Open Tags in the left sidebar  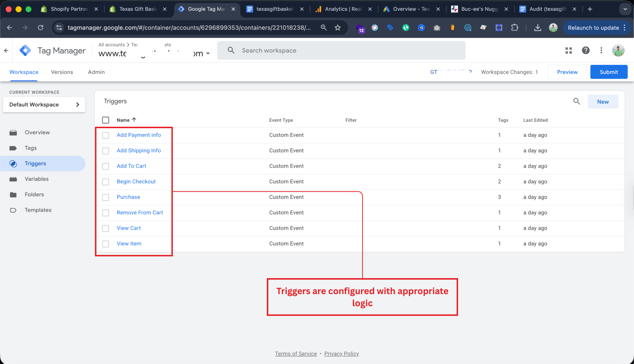click(x=30, y=148)
